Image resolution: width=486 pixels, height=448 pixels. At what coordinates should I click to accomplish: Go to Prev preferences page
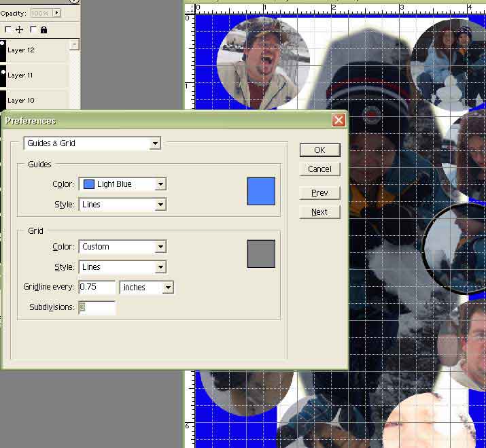pyautogui.click(x=319, y=193)
